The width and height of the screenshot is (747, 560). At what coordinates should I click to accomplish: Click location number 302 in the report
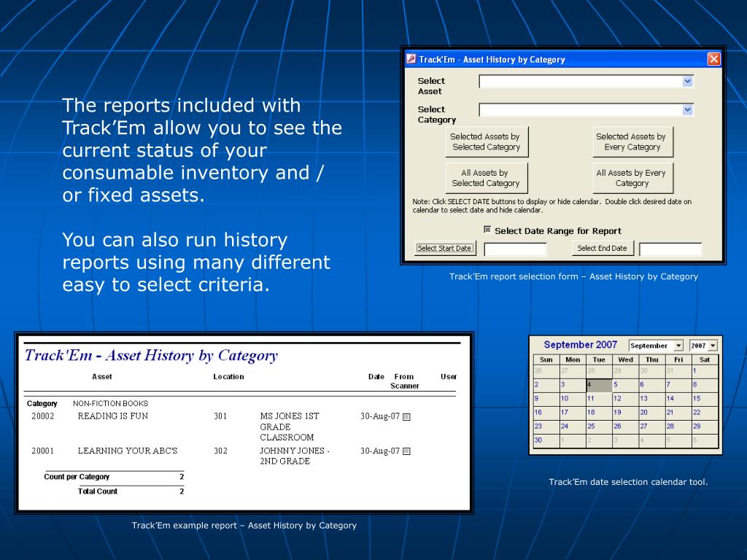coord(220,451)
